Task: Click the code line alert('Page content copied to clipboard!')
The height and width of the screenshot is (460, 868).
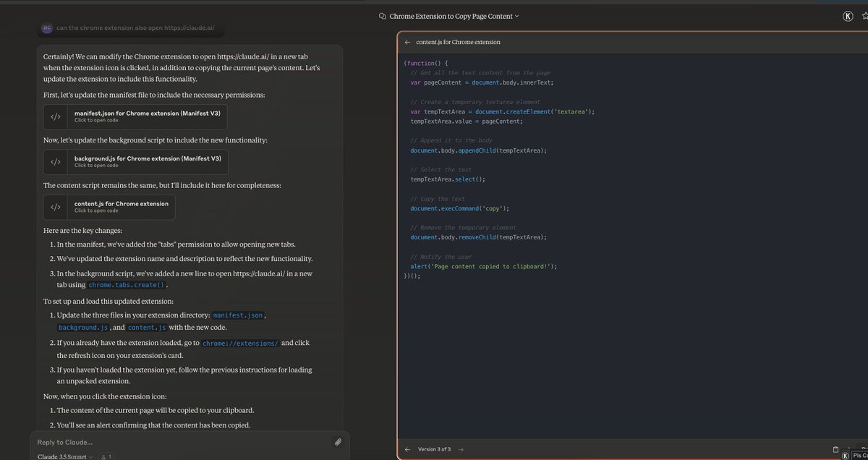Action: tap(484, 266)
